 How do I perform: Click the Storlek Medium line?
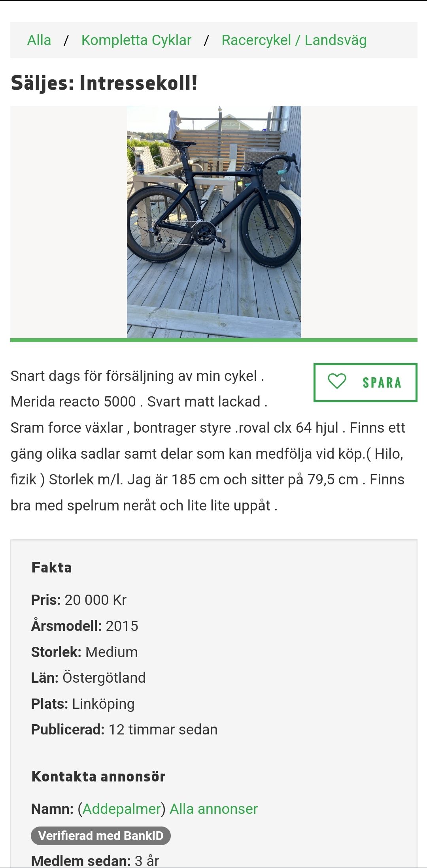(85, 652)
